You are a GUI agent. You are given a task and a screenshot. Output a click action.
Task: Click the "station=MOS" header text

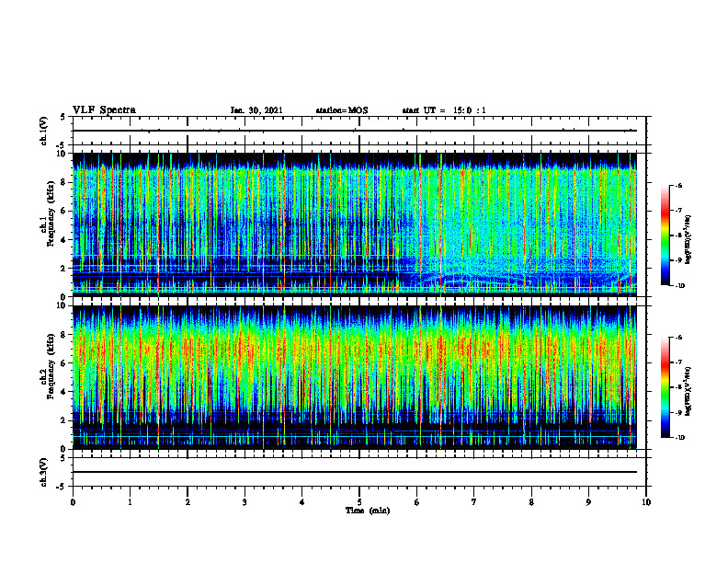pos(342,110)
